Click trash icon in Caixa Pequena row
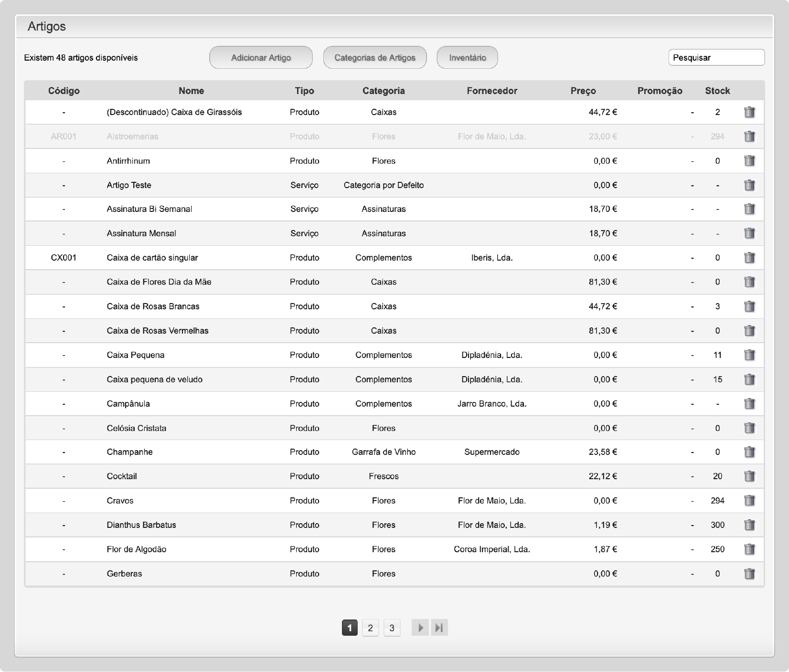This screenshot has height=672, width=789. (749, 355)
